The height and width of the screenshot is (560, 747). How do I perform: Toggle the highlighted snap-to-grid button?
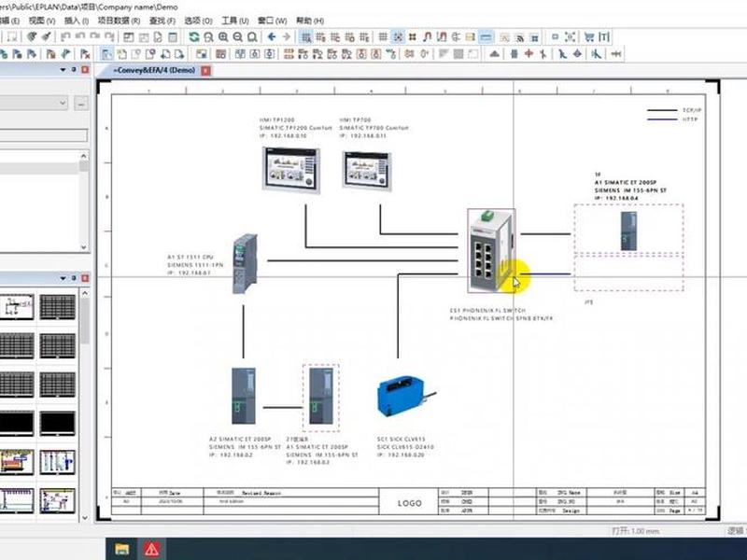[398, 36]
